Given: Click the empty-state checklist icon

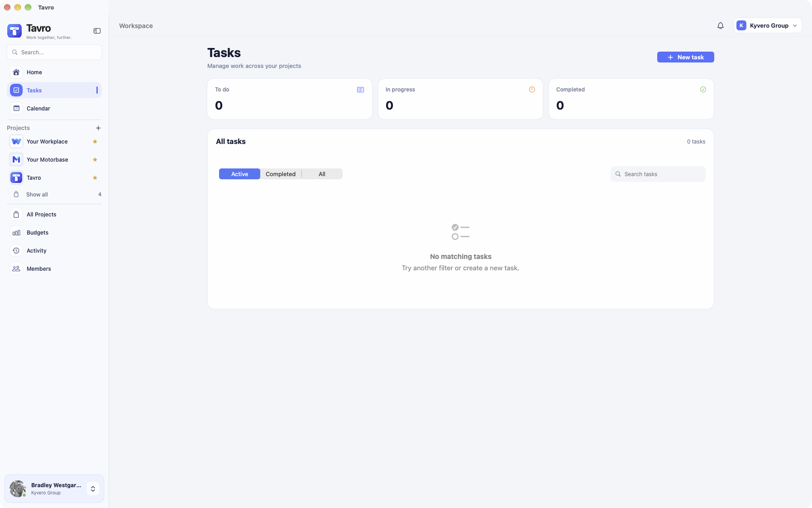Looking at the screenshot, I should point(460,232).
